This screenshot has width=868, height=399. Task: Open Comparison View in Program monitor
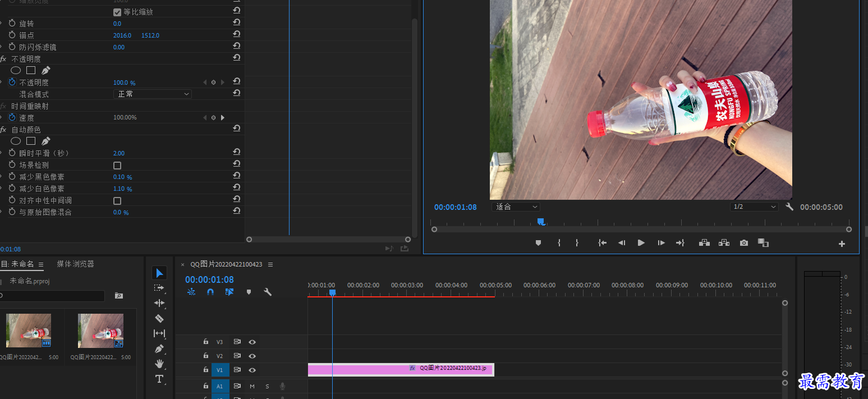[763, 243]
